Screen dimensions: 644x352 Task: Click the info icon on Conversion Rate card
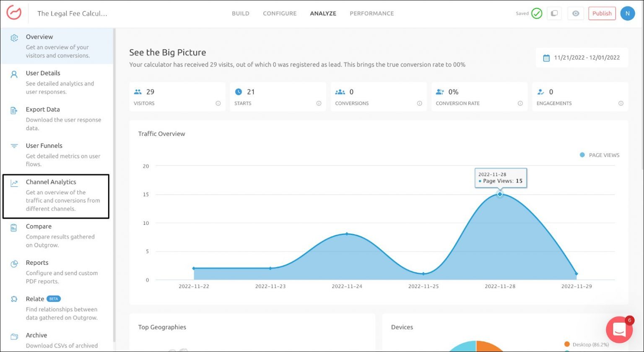pyautogui.click(x=520, y=103)
